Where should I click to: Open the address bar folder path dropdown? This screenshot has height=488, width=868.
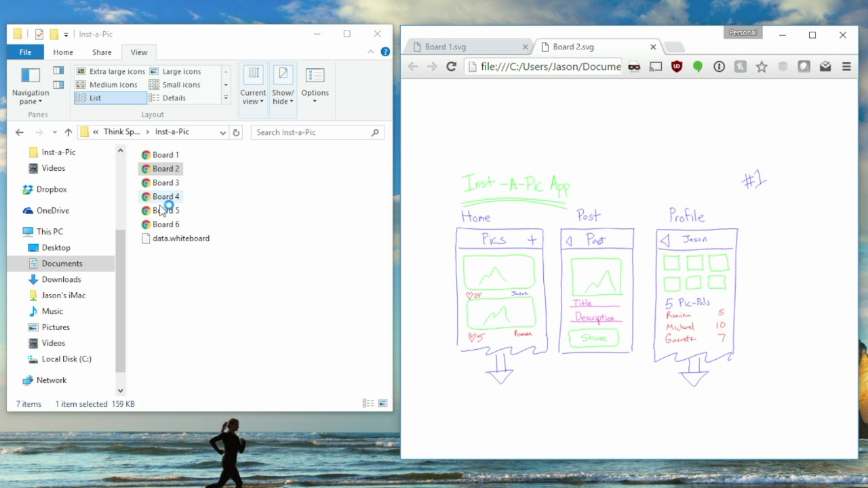(x=223, y=131)
